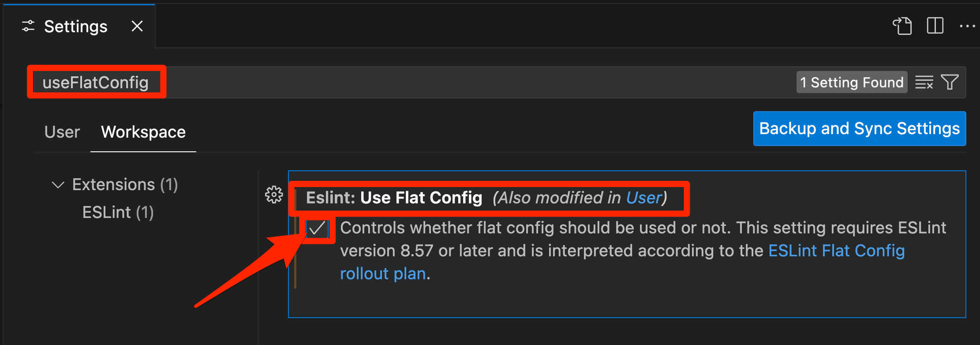Focus the useFlatConfig search field
Image resolution: width=980 pixels, height=345 pixels.
(x=497, y=82)
